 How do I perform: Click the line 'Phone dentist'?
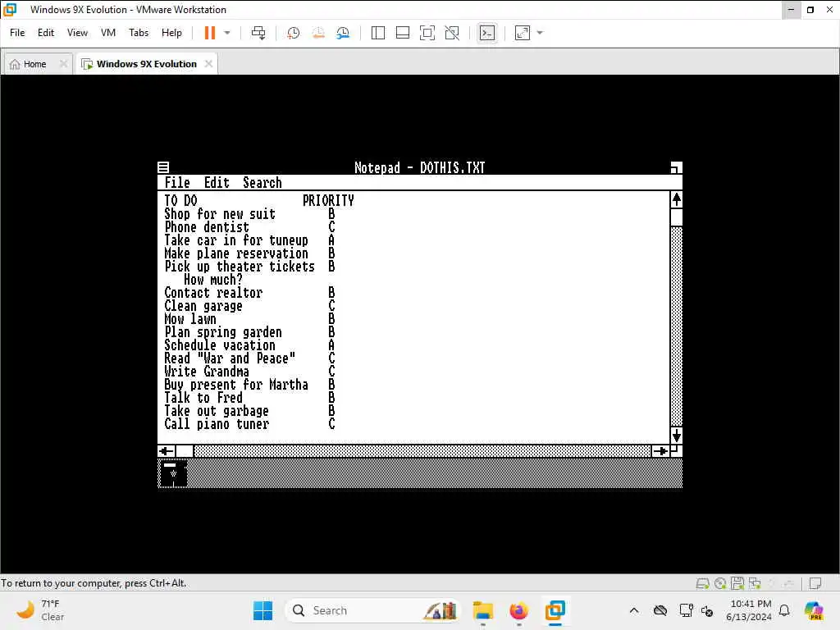(x=206, y=227)
